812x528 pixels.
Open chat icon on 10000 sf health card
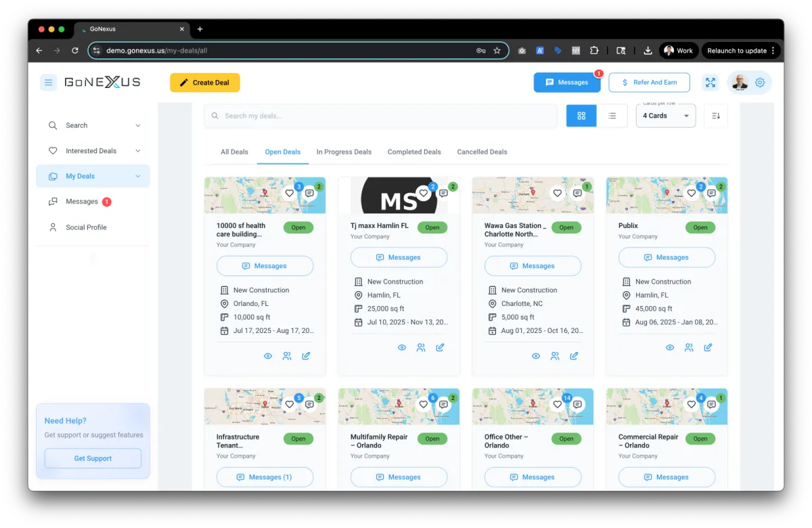point(310,193)
